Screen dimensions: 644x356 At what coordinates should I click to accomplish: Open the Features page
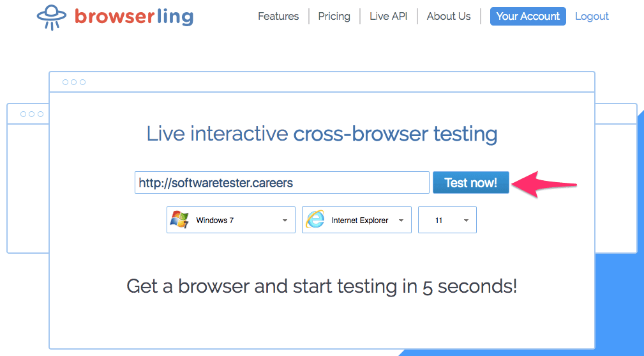[x=278, y=17]
